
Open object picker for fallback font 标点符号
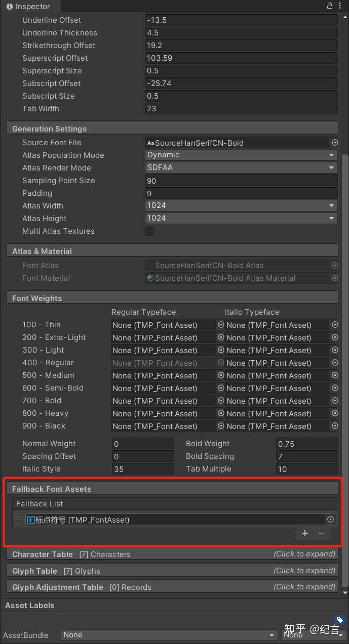(x=330, y=520)
